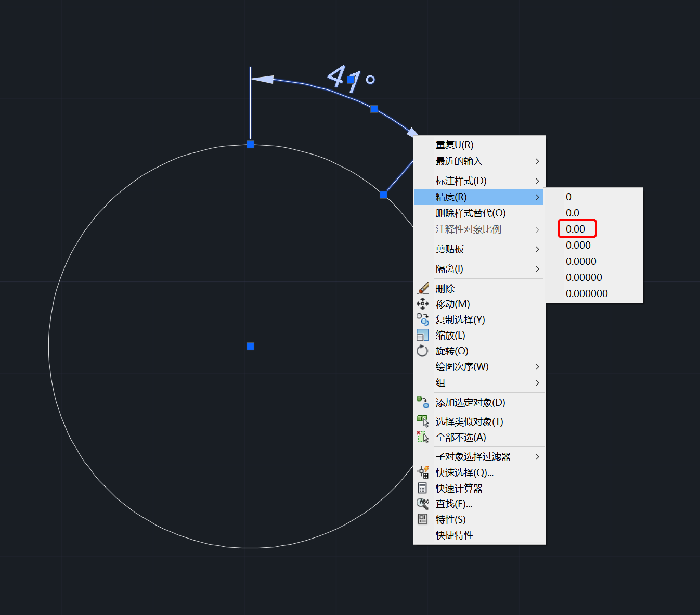Click the scale icon beside 缩放(L)
Viewport: 700px width, 615px height.
pyautogui.click(x=423, y=335)
